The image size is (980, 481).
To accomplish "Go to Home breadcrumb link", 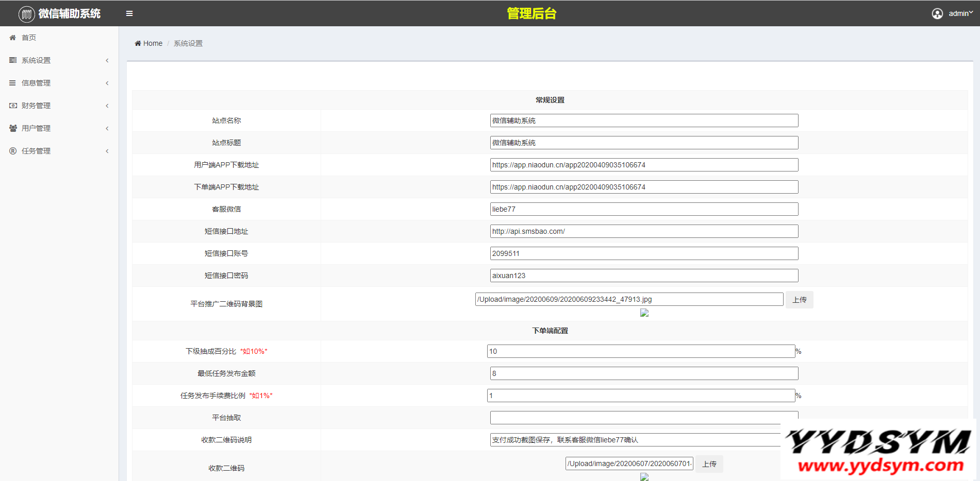I will click(153, 43).
